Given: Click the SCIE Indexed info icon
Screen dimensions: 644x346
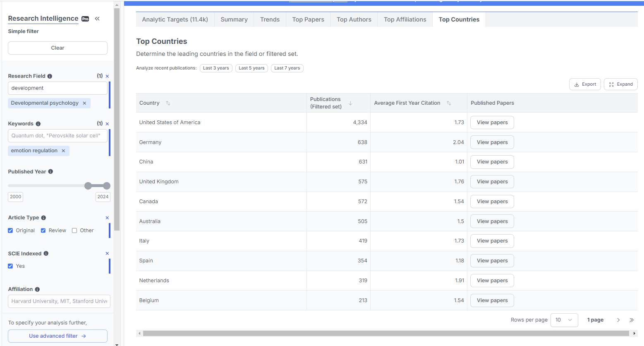Looking at the screenshot, I should pyautogui.click(x=45, y=253).
